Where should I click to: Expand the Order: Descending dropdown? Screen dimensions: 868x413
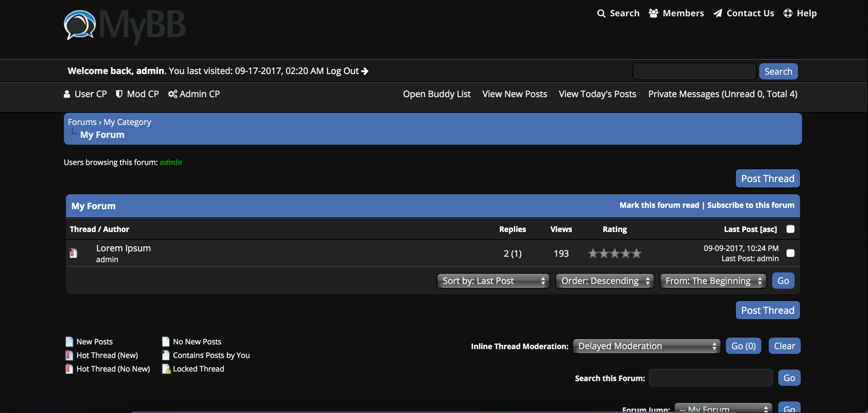point(605,281)
